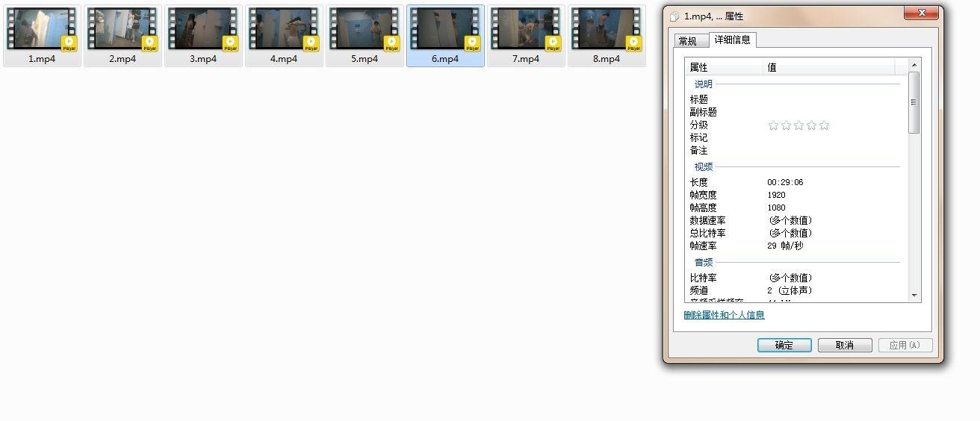This screenshot has height=421, width=980.
Task: Set 分级 rating to one star
Action: point(773,125)
